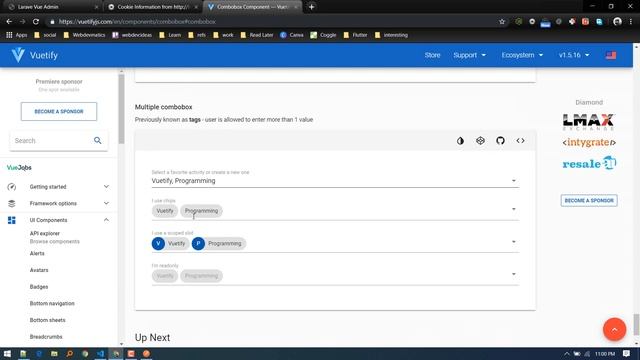Image resolution: width=640 pixels, height=360 pixels.
Task: Open the VueJobs link
Action: (x=19, y=167)
